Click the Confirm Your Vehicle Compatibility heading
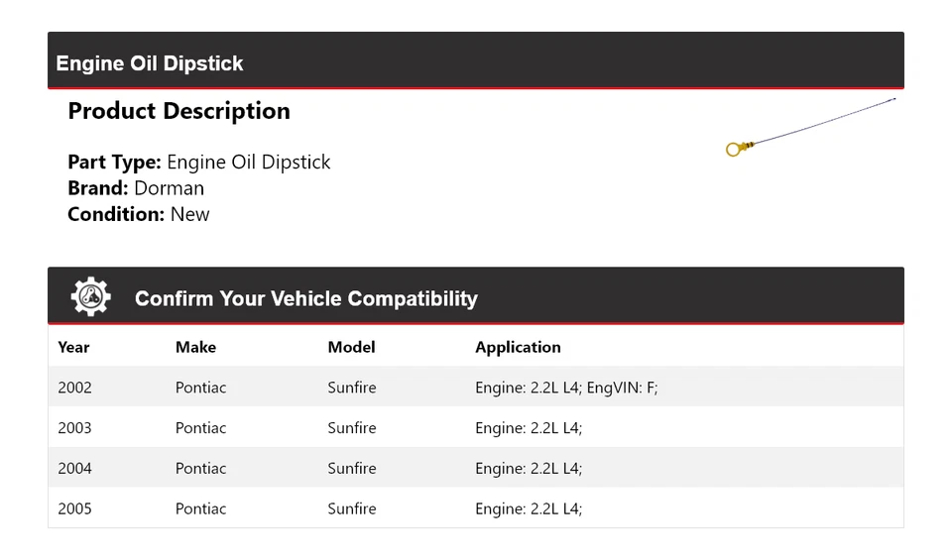Screen dimensions: 952x560 click(305, 298)
